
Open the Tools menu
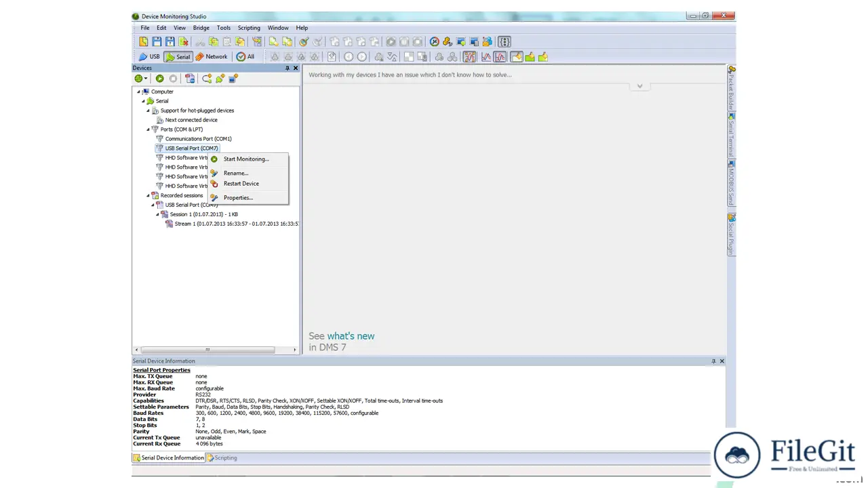point(224,28)
